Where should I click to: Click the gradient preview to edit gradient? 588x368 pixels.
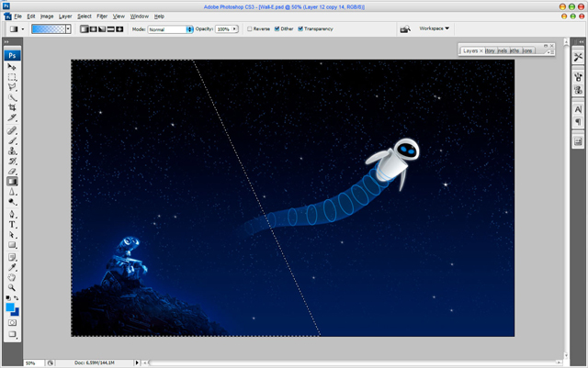point(49,29)
